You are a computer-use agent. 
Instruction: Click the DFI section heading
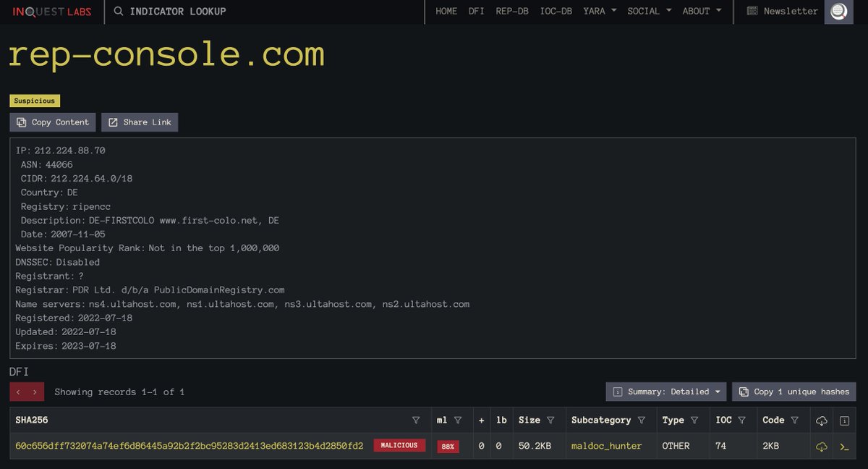(x=19, y=372)
